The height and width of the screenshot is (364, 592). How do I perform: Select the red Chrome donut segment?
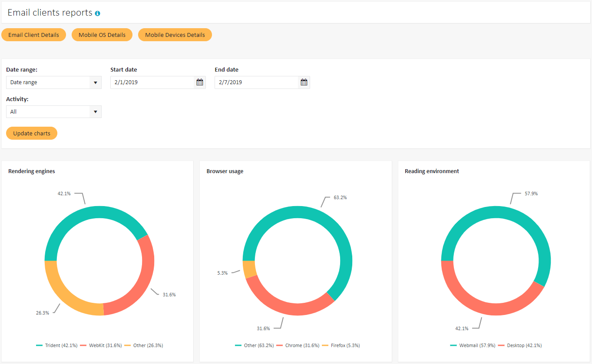(287, 305)
